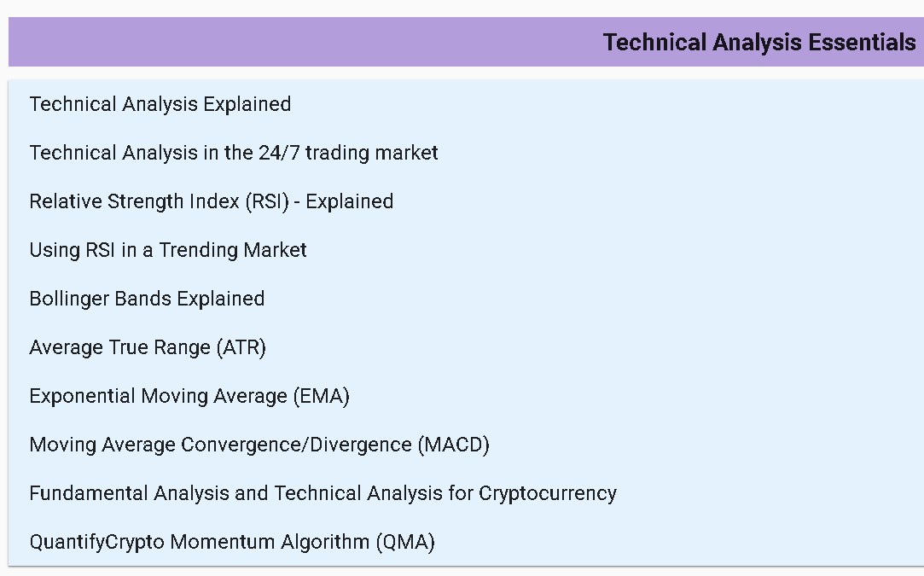Click the Bollinger Bands Explained link
Image resolution: width=924 pixels, height=576 pixels.
pos(147,299)
